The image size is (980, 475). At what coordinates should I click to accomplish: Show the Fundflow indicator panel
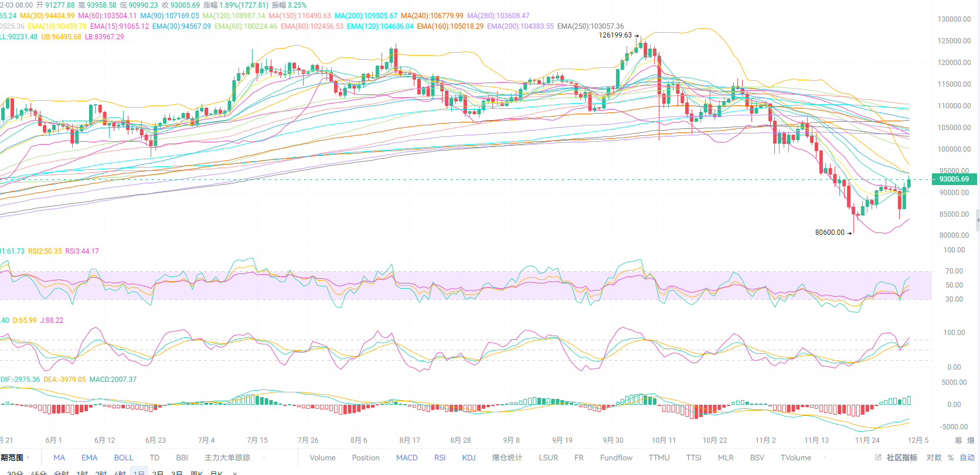click(x=616, y=457)
